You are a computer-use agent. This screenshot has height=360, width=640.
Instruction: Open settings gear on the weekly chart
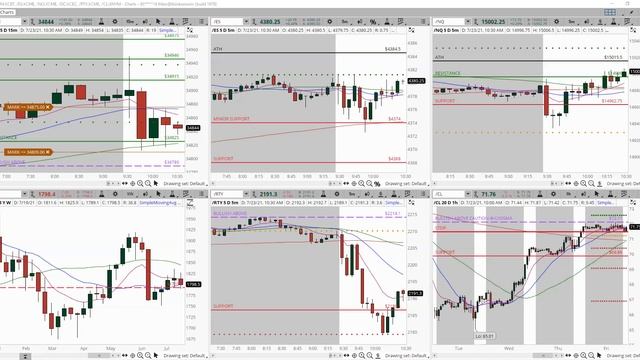click(115, 194)
